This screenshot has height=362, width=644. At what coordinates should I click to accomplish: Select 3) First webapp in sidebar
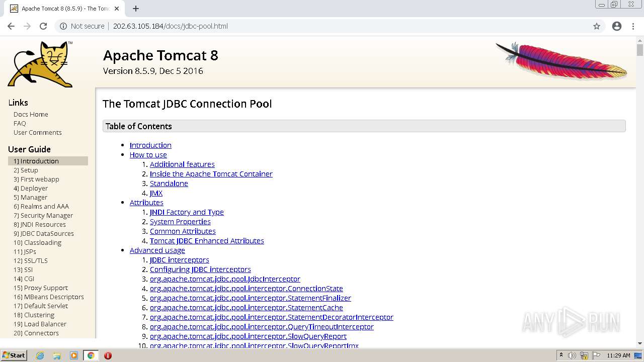coord(36,179)
